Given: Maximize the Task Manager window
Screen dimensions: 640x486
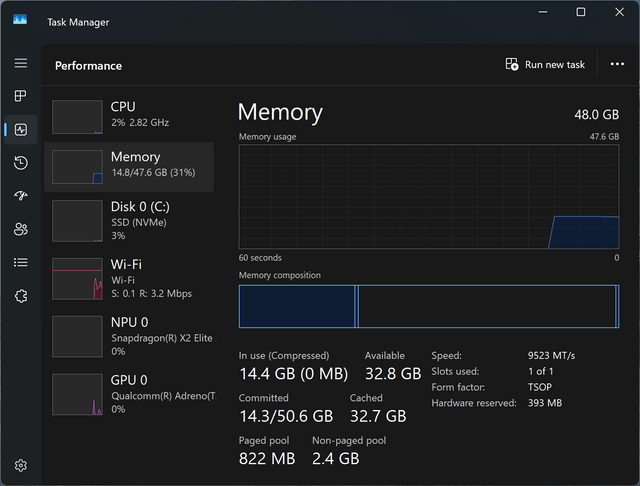Looking at the screenshot, I should point(581,12).
